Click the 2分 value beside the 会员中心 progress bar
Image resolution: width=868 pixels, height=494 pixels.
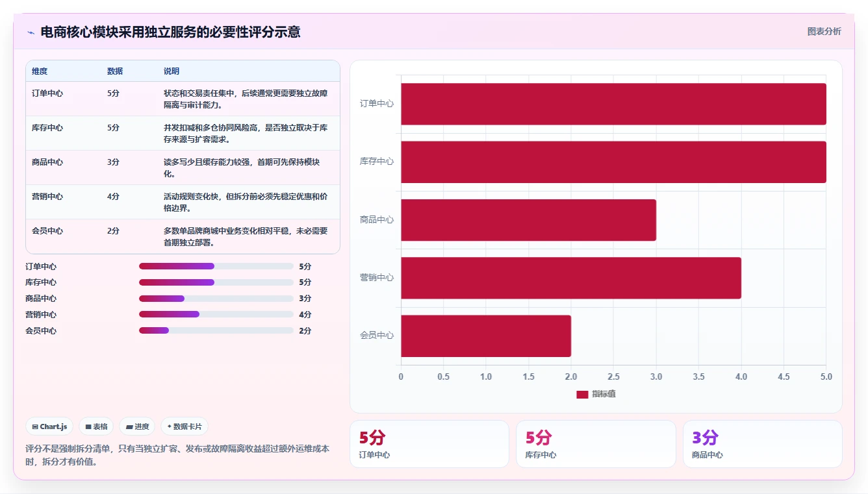coord(305,331)
